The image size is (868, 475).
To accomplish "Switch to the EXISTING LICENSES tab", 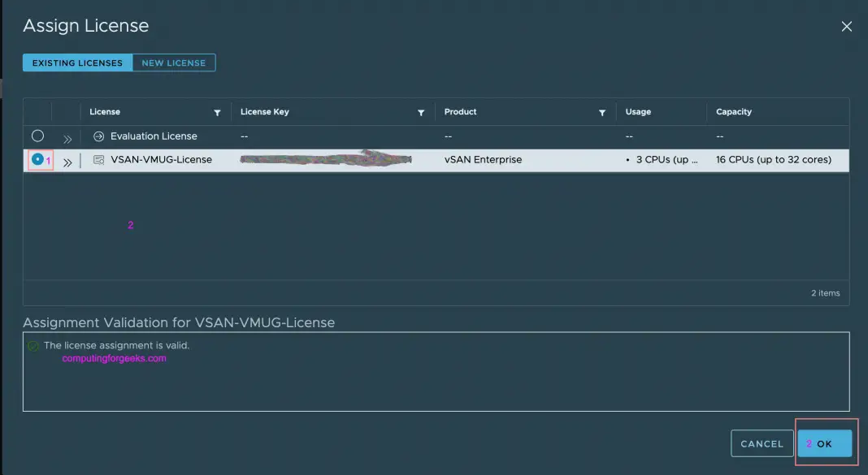I will coord(77,62).
